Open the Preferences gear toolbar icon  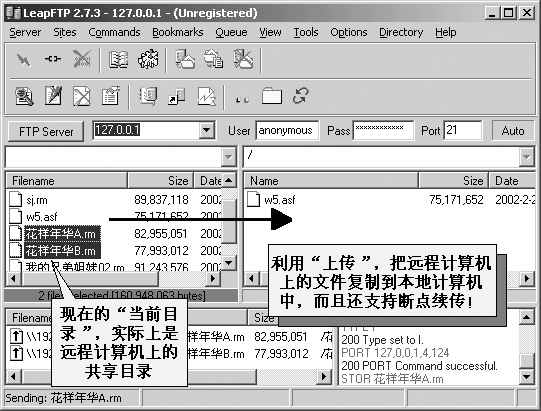(x=148, y=59)
